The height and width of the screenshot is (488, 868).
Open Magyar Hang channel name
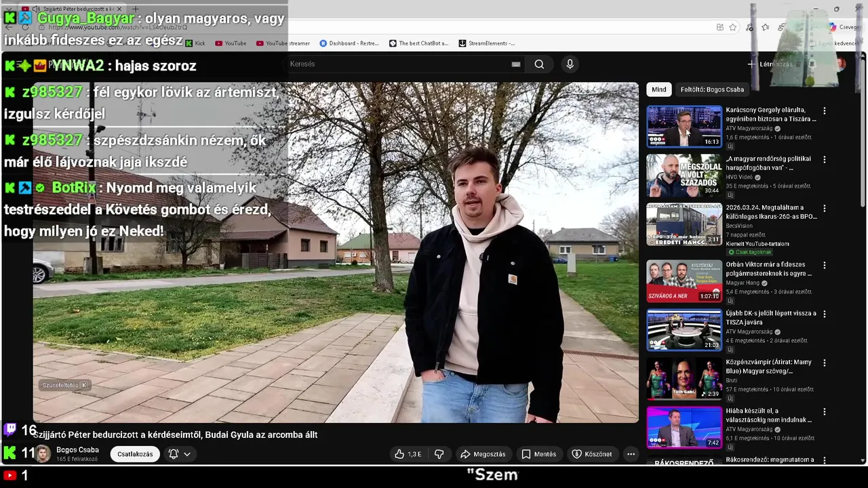743,283
